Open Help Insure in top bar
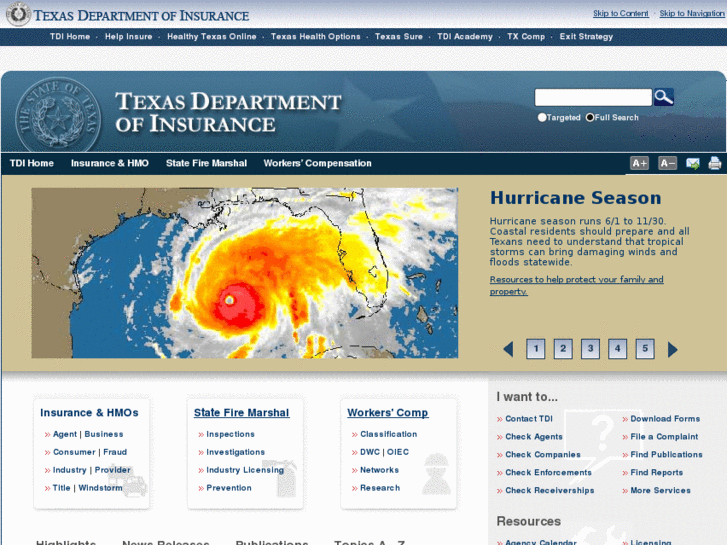The image size is (727, 545). pos(128,37)
